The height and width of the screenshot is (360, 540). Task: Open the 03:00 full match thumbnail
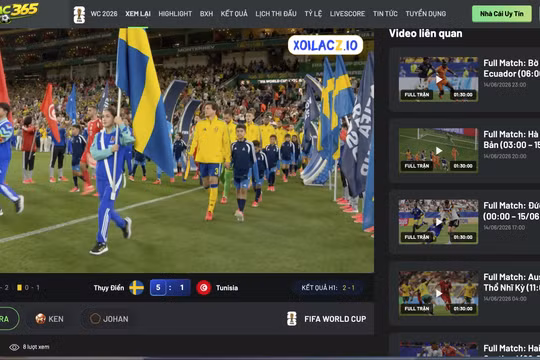(x=438, y=151)
